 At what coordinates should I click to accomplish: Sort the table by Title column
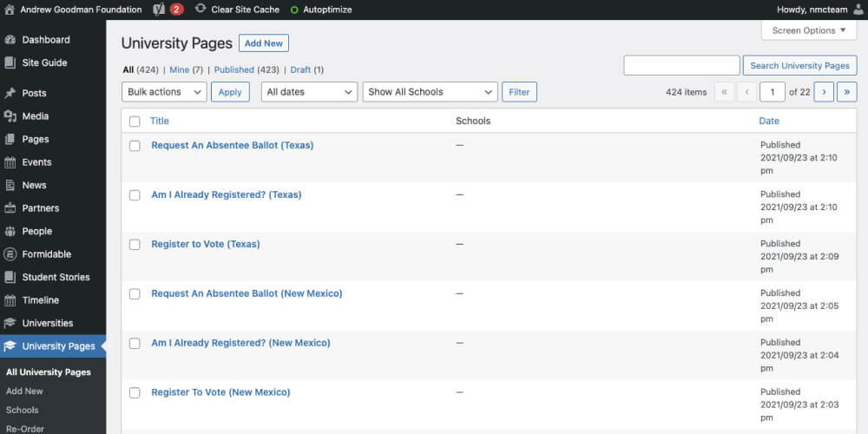click(x=160, y=121)
